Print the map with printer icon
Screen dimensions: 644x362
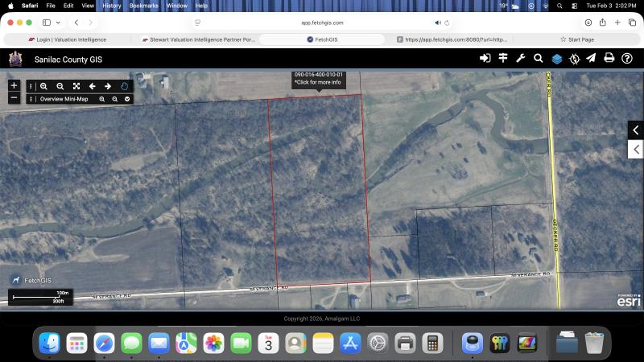(609, 58)
